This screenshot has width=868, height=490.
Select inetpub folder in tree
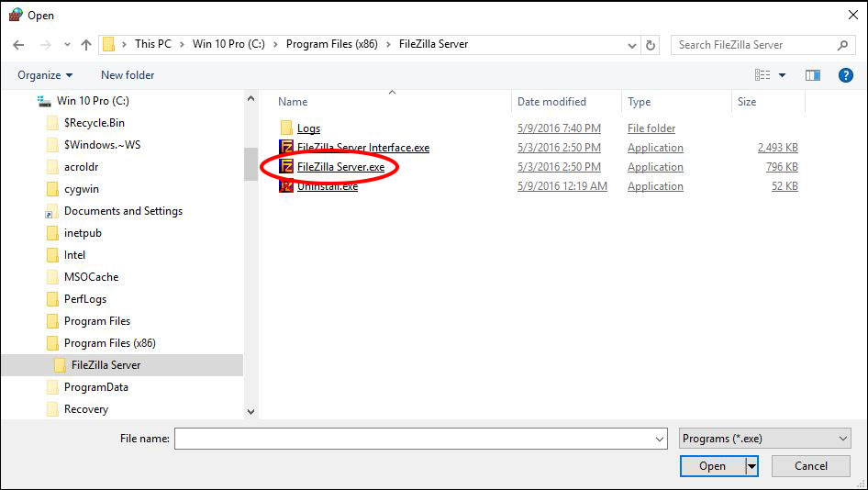(83, 233)
